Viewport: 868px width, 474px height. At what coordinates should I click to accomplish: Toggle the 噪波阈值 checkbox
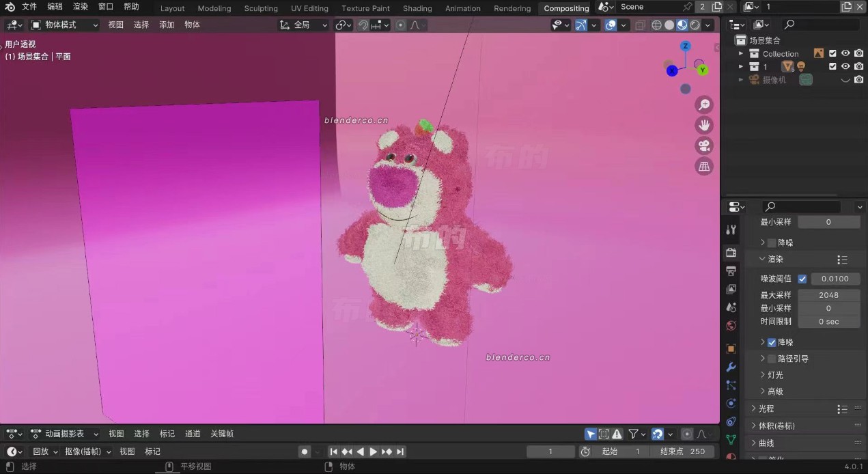point(802,279)
